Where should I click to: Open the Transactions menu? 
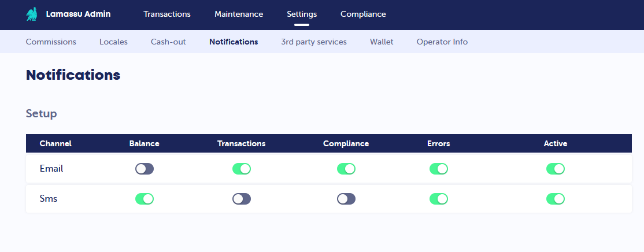point(167,14)
